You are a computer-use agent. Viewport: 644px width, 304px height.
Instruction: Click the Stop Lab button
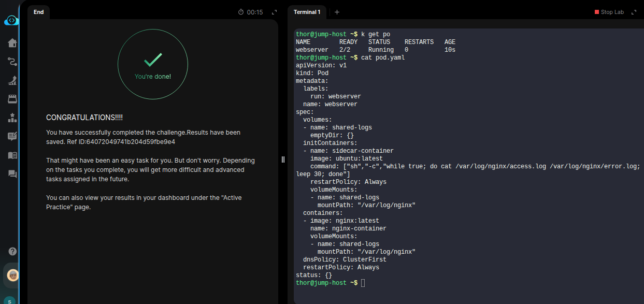(609, 12)
